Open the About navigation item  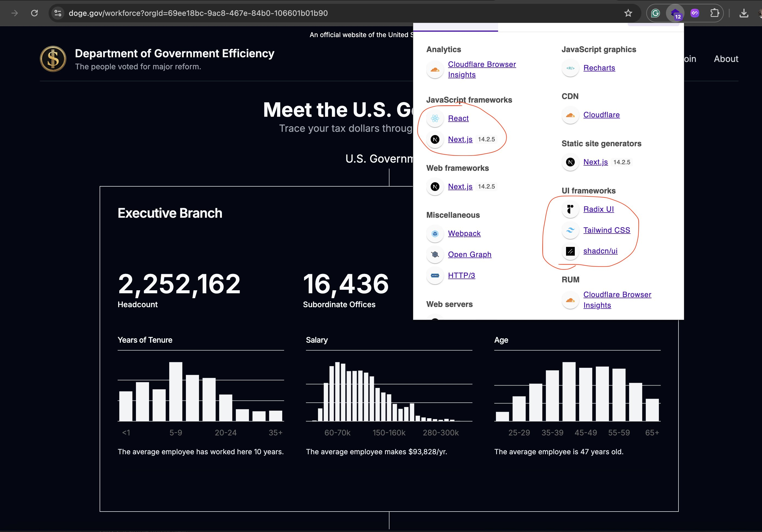(x=726, y=59)
